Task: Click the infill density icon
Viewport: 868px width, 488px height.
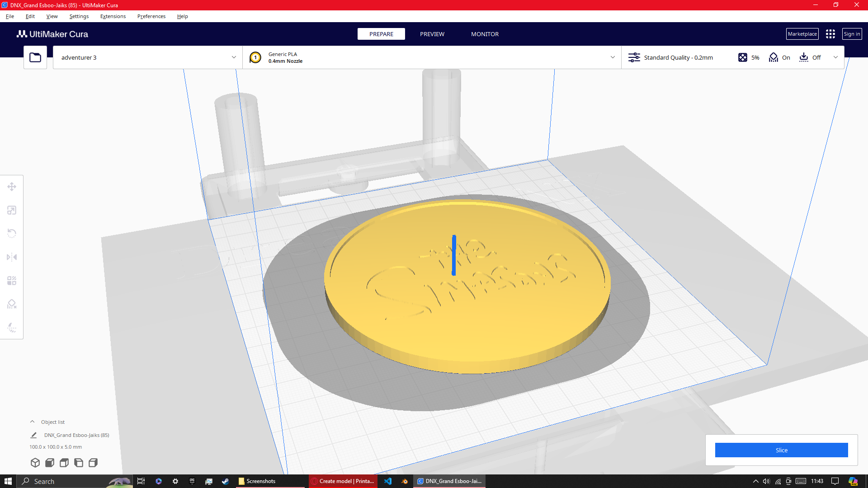Action: coord(743,57)
